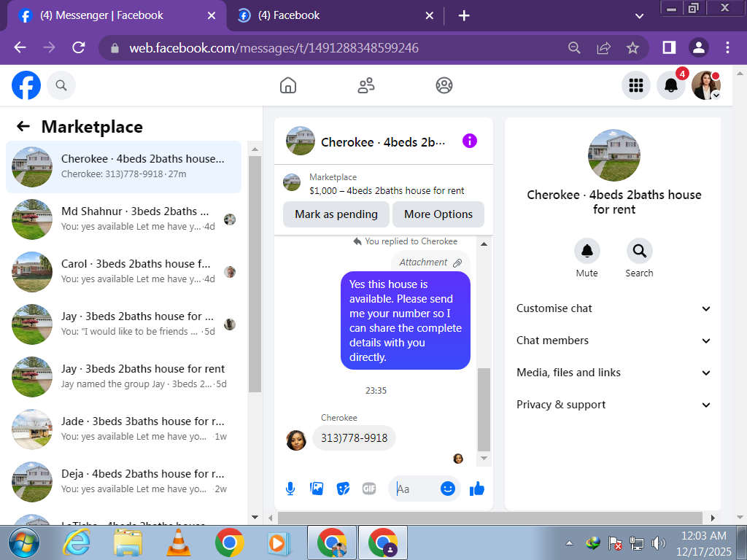Click Cherokee's avatar beside the phone message

point(296,440)
